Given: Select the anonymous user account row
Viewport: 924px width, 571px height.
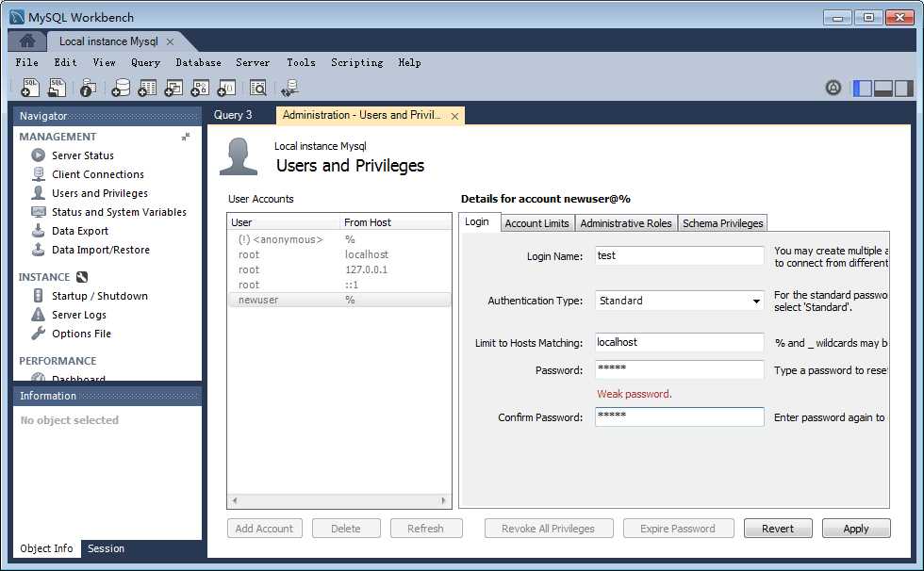Looking at the screenshot, I should [x=339, y=239].
